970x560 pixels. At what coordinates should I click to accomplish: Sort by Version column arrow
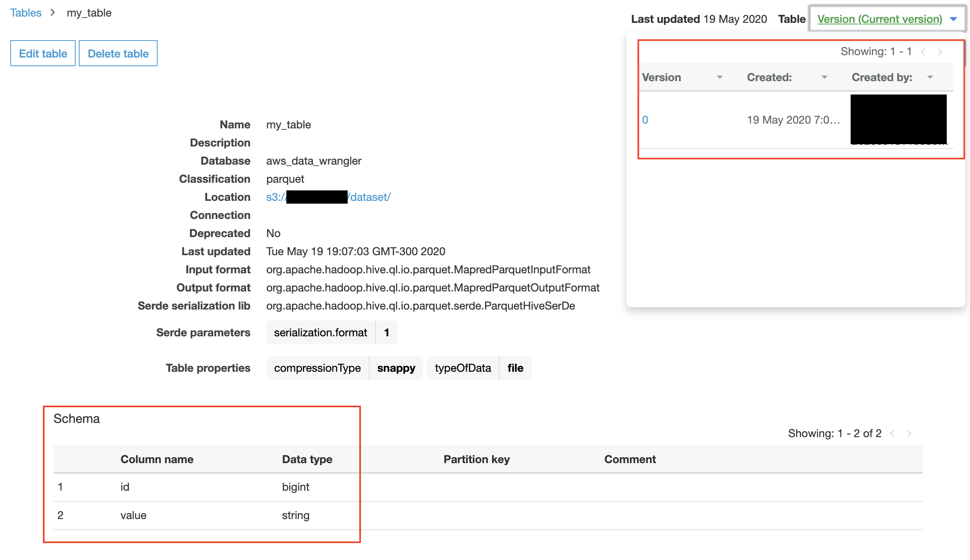click(x=719, y=77)
